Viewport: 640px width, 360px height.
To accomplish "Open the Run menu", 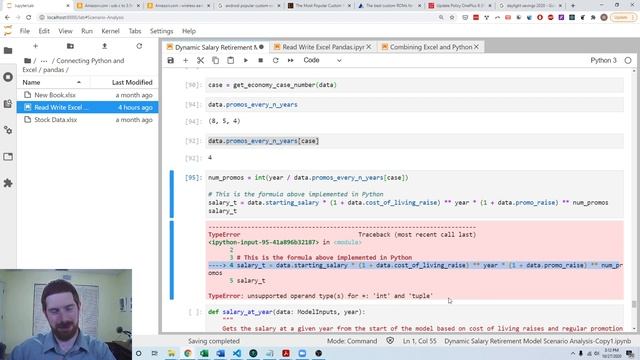I will [x=87, y=31].
